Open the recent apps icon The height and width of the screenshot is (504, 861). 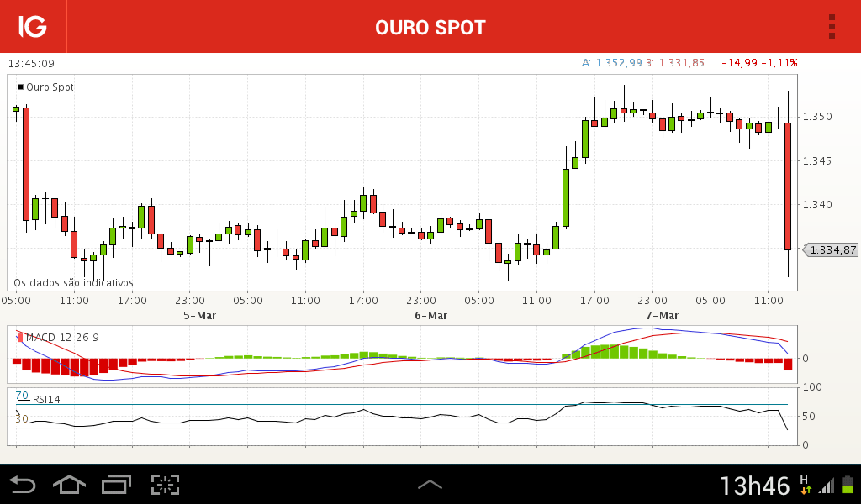116,485
